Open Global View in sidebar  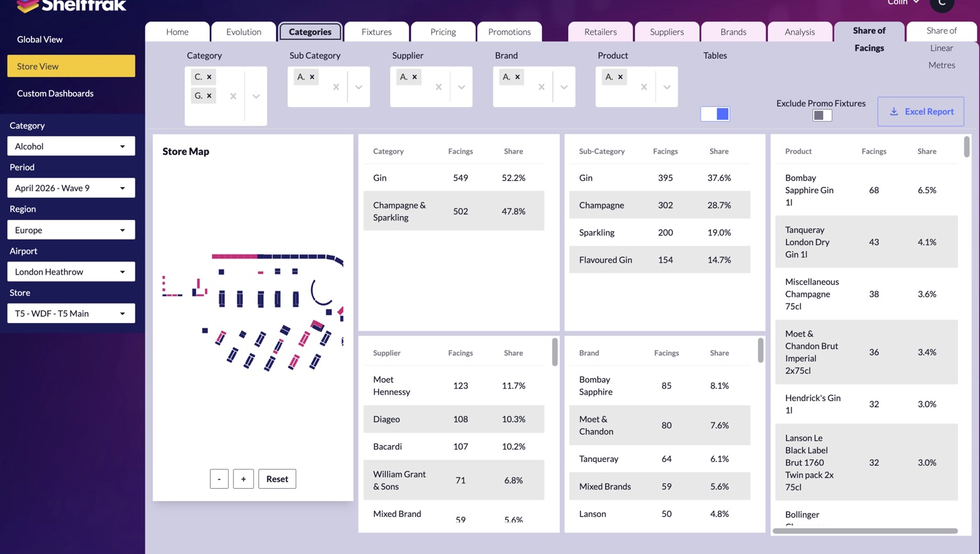click(71, 39)
